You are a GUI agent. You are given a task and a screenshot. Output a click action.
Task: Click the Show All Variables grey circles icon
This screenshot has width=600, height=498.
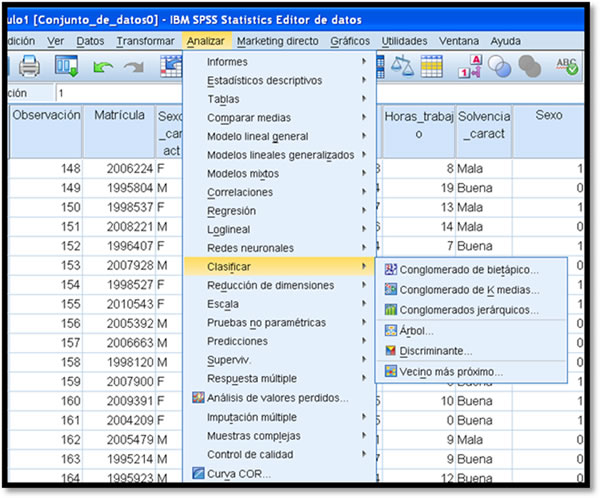click(x=530, y=66)
